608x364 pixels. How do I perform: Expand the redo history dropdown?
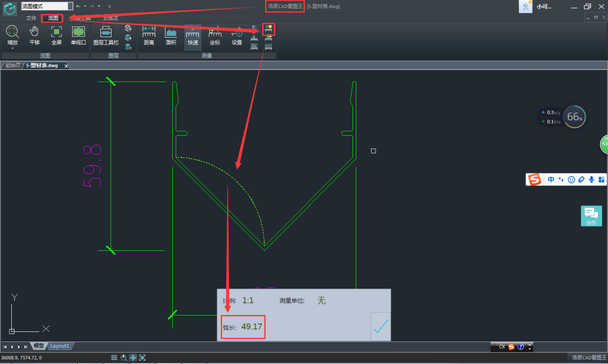tap(99, 6)
